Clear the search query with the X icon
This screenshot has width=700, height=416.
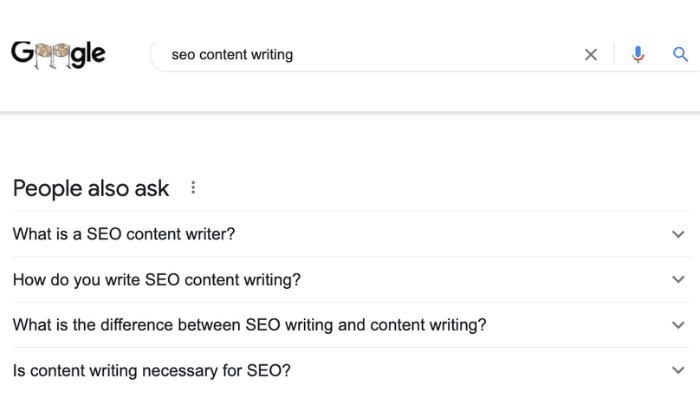point(591,55)
